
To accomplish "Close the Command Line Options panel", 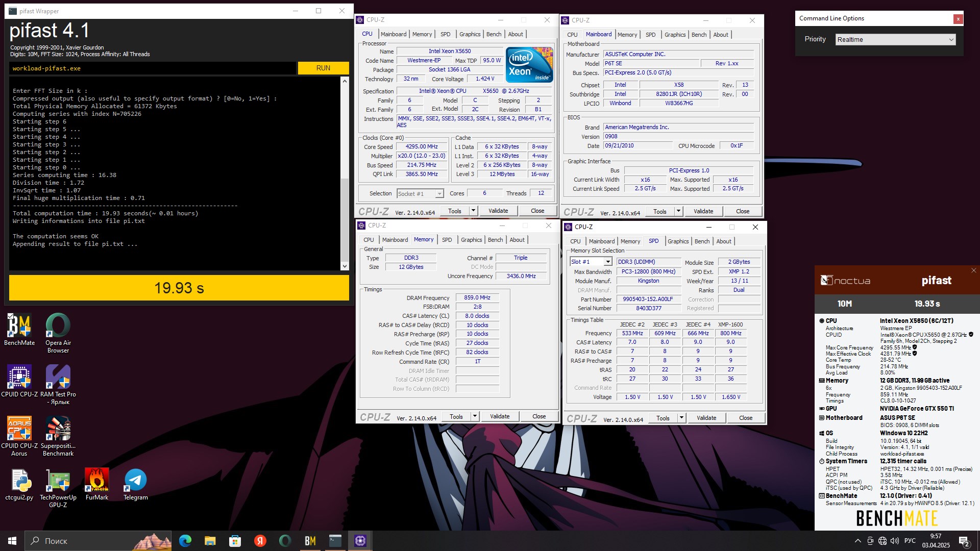I will (x=958, y=19).
